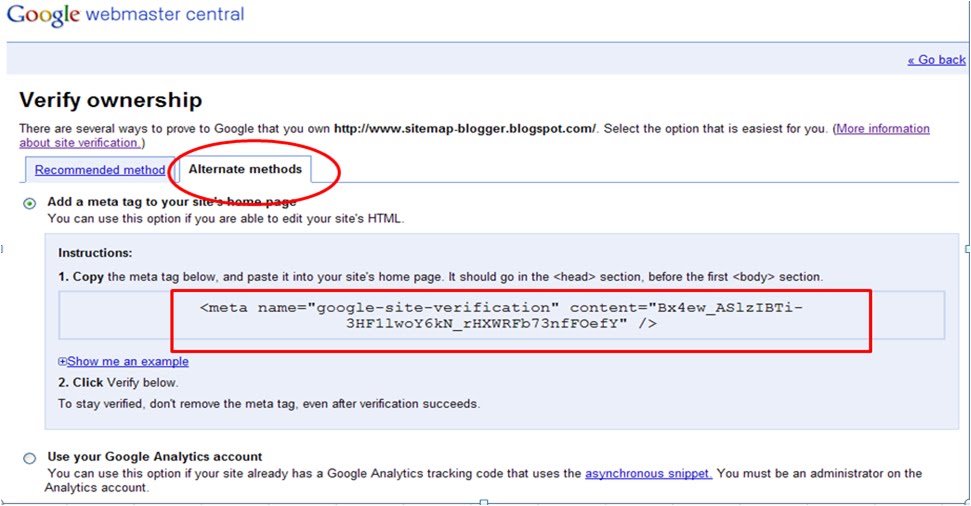The width and height of the screenshot is (971, 506).
Task: Click the Instructions: label
Action: click(x=95, y=253)
